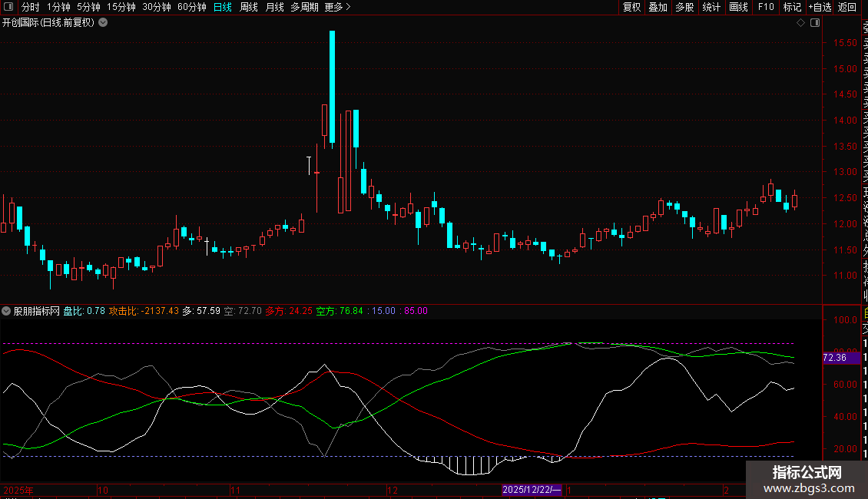Click the 40.00 indicator axis label

click(845, 417)
